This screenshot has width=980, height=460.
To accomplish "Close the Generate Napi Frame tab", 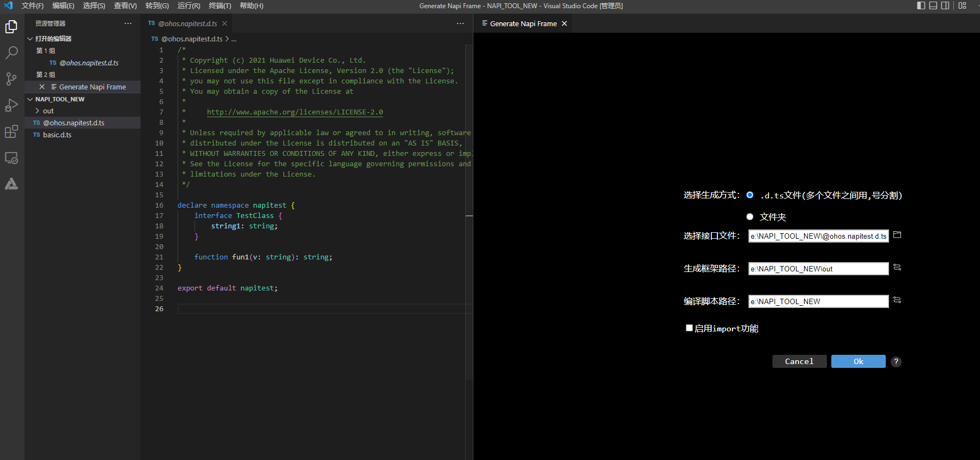I will [x=564, y=23].
